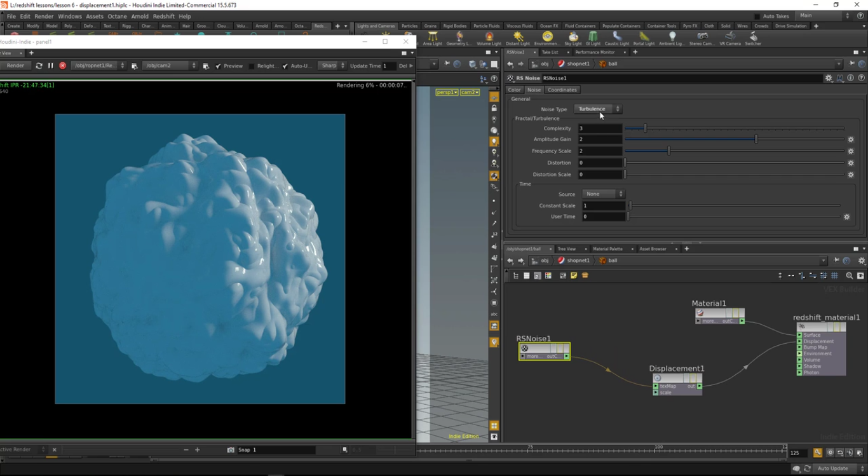868x476 pixels.
Task: Click the Distortion value field
Action: 600,163
